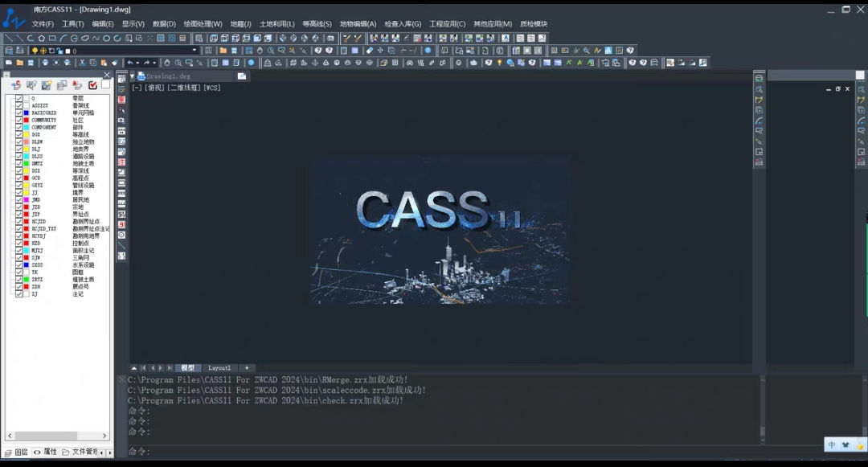Image resolution: width=868 pixels, height=467 pixels.
Task: Add a new layout with plus button
Action: coord(247,368)
